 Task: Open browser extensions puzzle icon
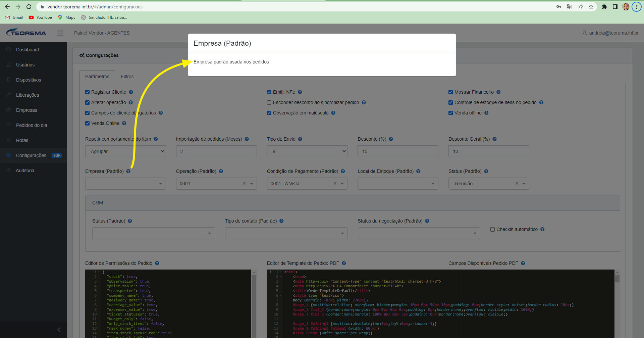pos(604,7)
